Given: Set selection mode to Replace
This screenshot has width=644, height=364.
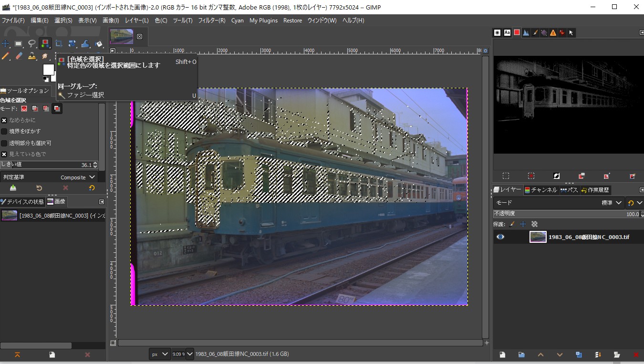Looking at the screenshot, I should point(24,109).
